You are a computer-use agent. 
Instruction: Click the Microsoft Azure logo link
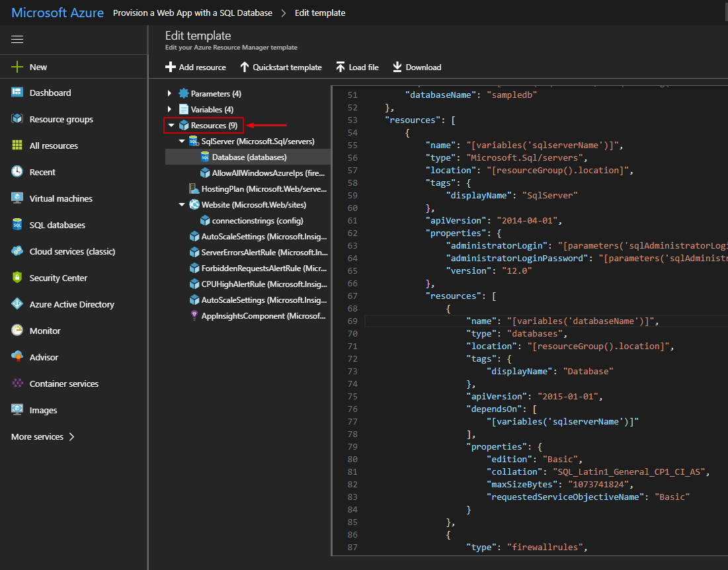(58, 13)
